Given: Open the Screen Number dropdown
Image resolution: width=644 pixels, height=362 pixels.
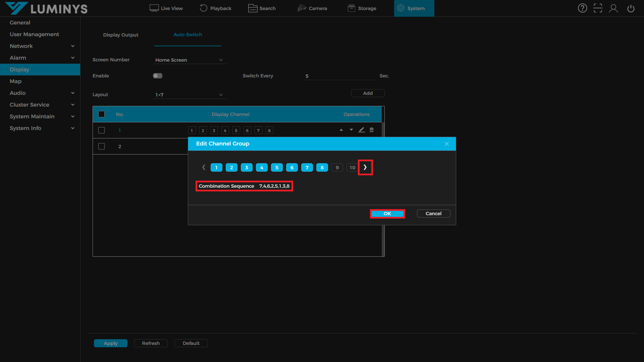Looking at the screenshot, I should click(x=189, y=60).
